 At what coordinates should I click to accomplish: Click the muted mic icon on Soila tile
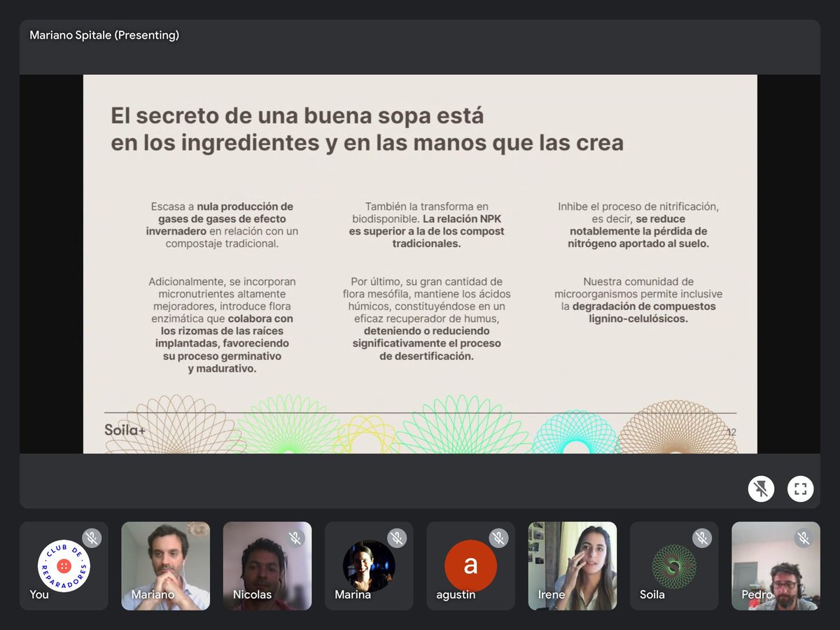pyautogui.click(x=702, y=538)
